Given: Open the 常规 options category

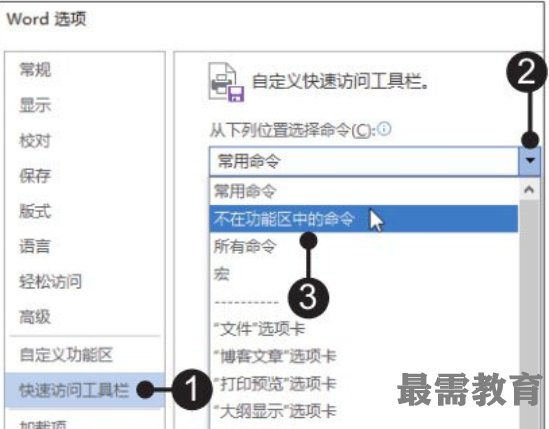Looking at the screenshot, I should point(35,70).
